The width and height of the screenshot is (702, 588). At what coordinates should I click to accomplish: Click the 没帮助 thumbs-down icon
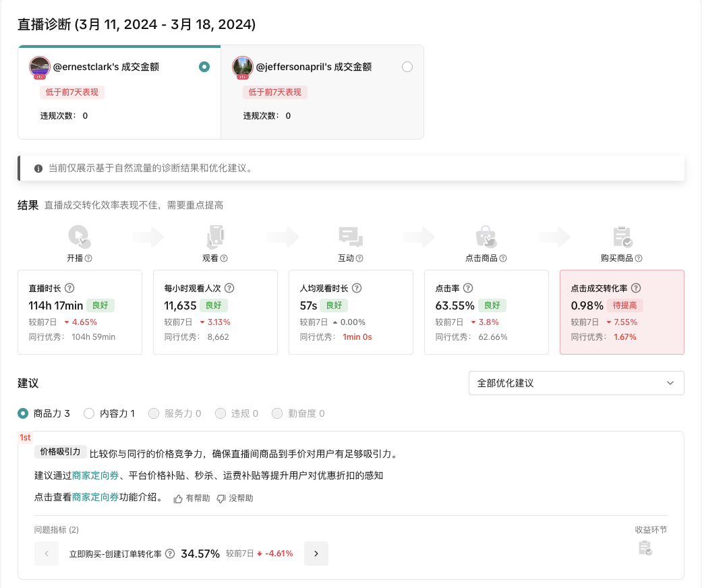click(x=221, y=498)
